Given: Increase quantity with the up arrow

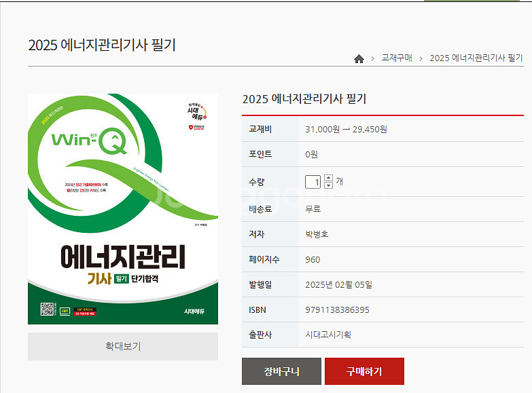Looking at the screenshot, I should click(x=329, y=178).
